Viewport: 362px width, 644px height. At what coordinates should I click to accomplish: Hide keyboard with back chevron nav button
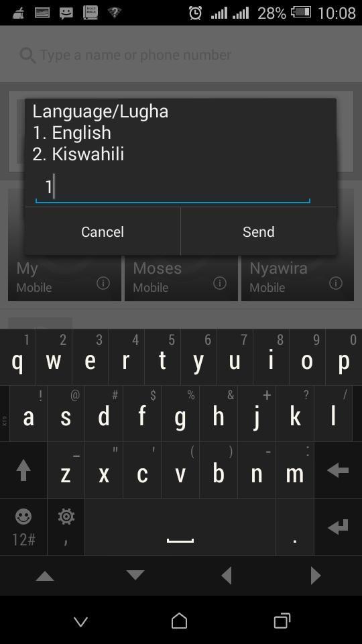tap(81, 621)
